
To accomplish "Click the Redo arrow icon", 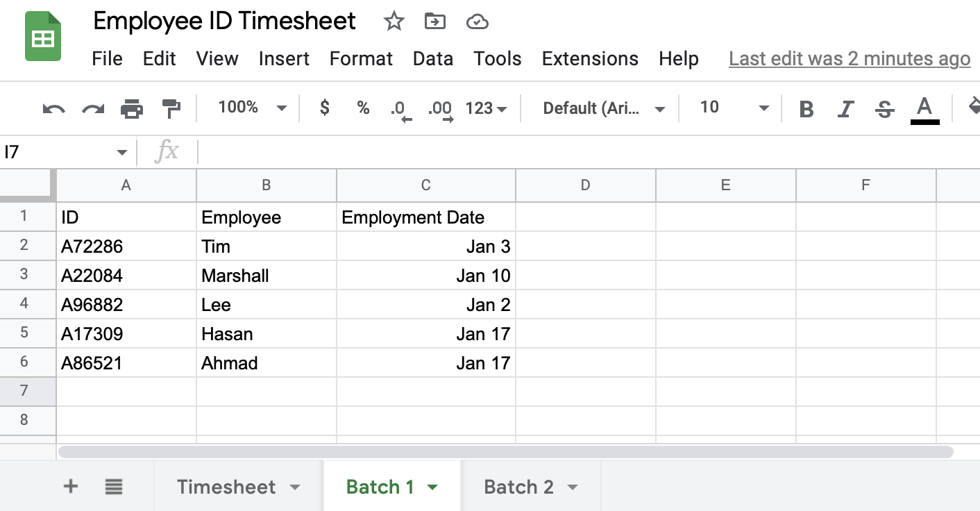I will tap(93, 108).
